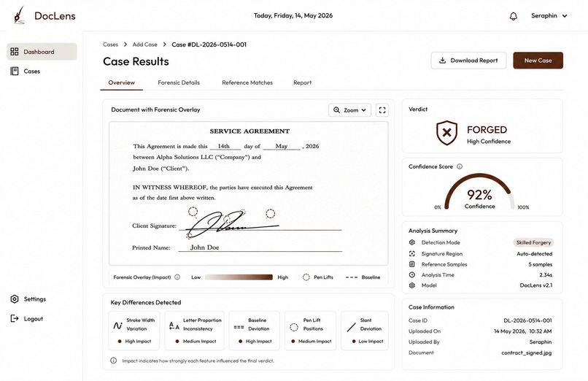Screen dimensions: 588x381
Task: Click the Forensic Overlay (Impact) info icon
Action: pyautogui.click(x=177, y=277)
